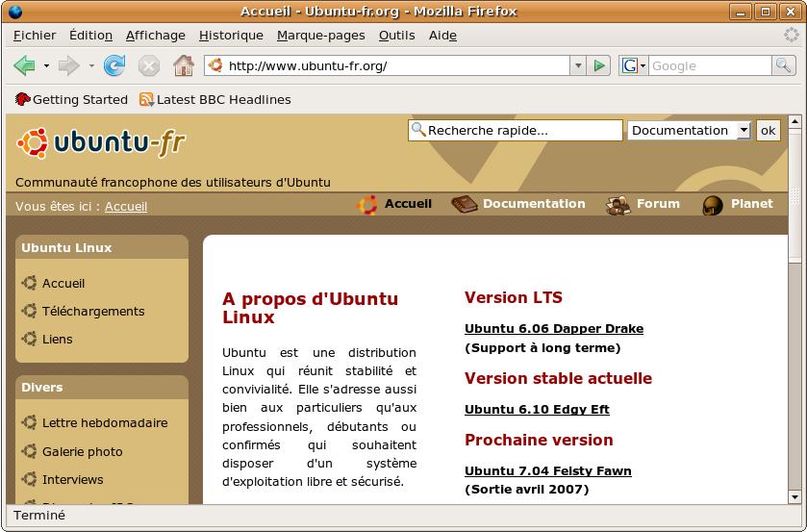Open Lettre hebdomadaire sidebar link
The image size is (807, 532).
[x=105, y=423]
